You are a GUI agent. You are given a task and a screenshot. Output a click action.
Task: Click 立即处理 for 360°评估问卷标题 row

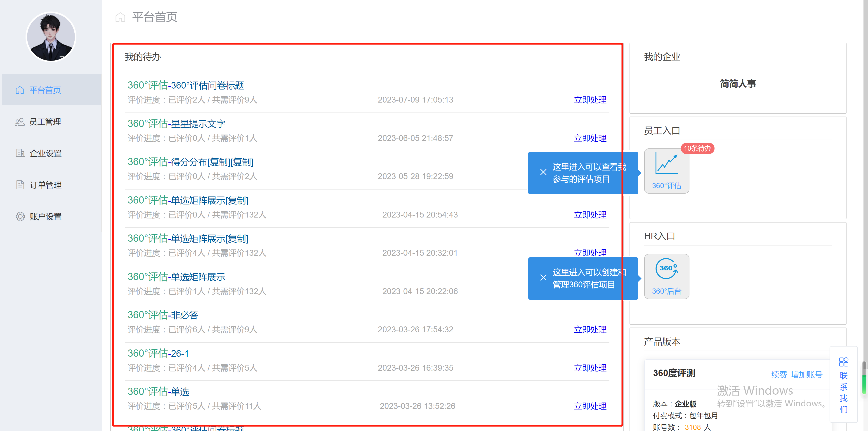coord(590,100)
